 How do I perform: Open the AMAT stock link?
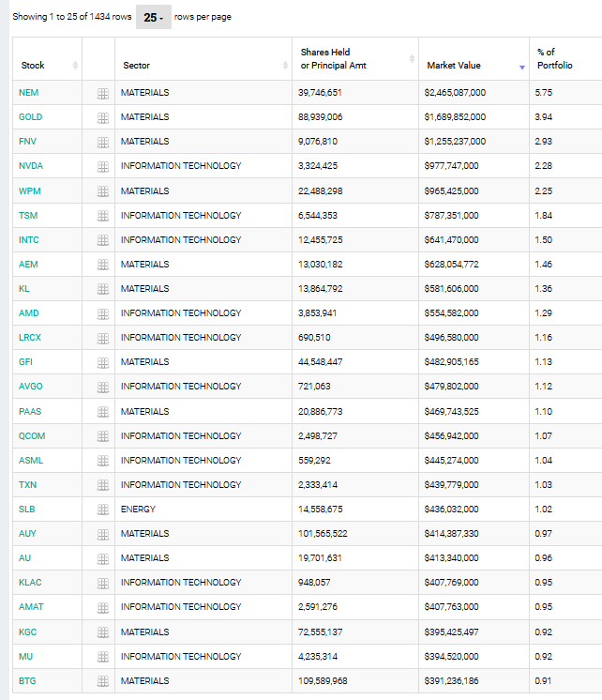31,607
